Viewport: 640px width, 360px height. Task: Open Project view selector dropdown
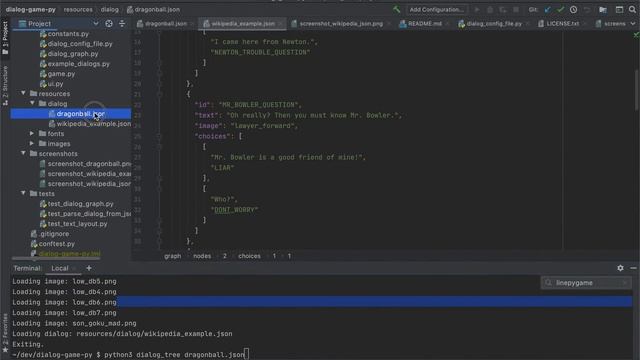click(96, 24)
